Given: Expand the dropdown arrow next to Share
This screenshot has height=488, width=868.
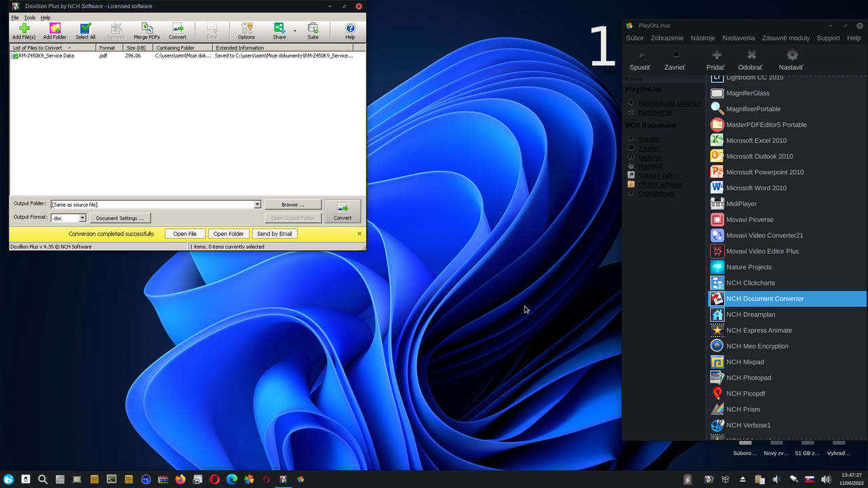Looking at the screenshot, I should click(x=295, y=31).
